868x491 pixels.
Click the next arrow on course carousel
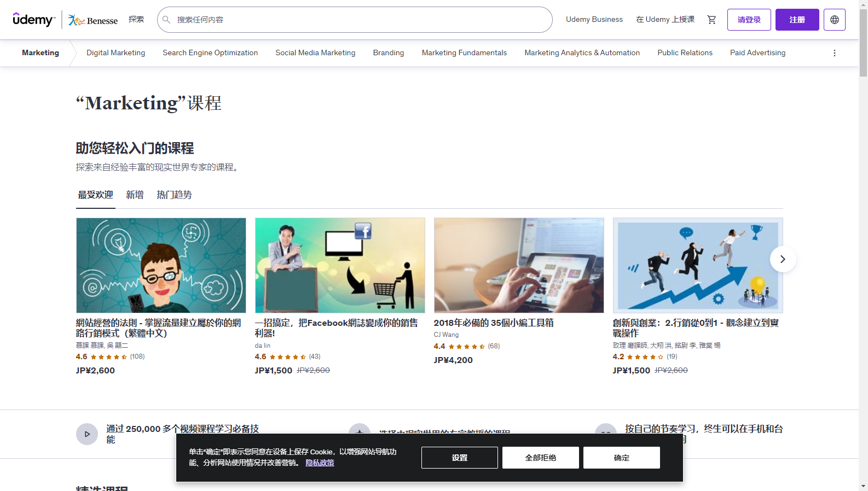point(783,259)
